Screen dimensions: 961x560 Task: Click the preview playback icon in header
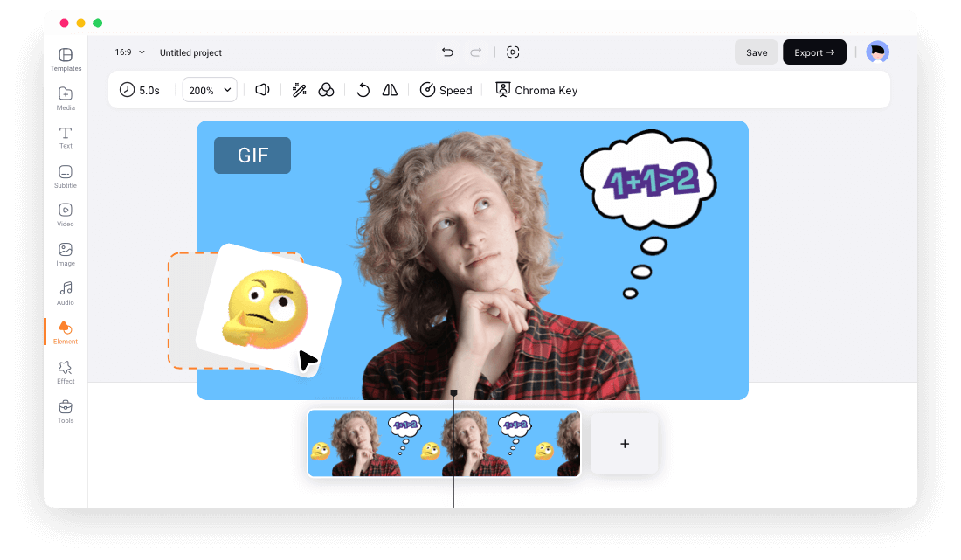point(513,52)
